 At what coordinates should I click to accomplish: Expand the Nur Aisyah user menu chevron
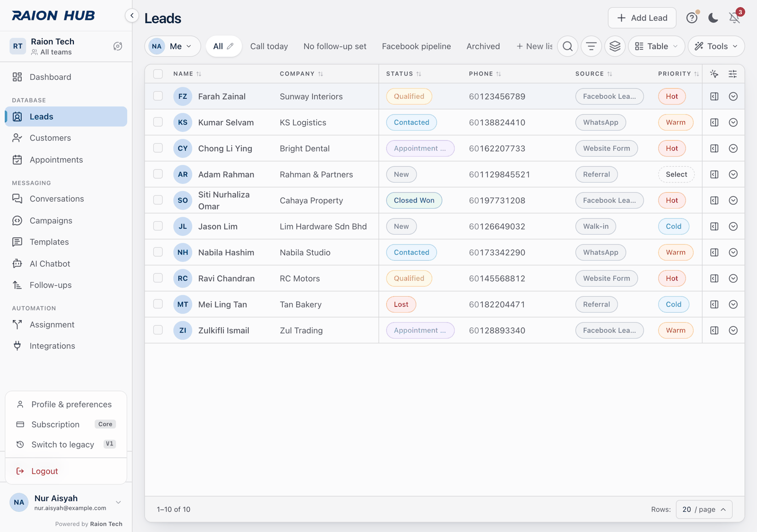click(118, 502)
